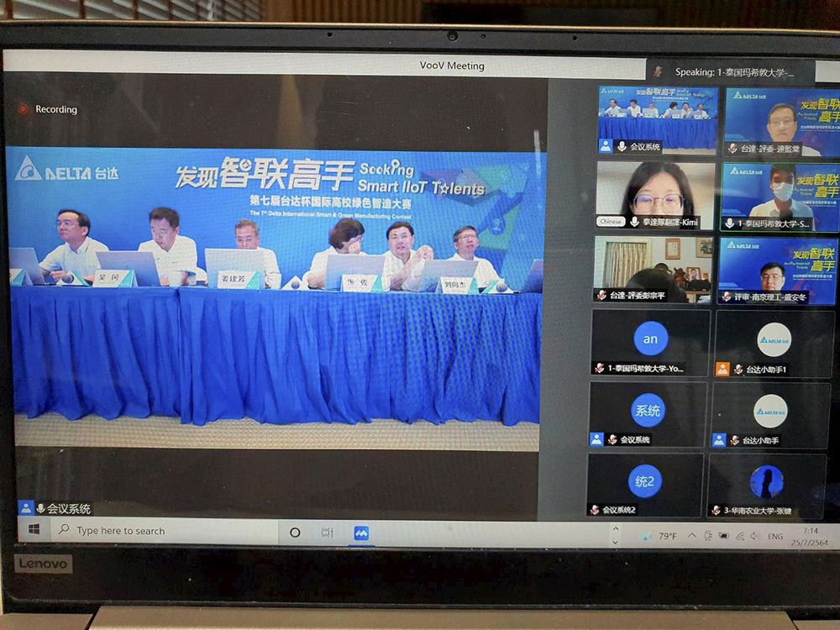Click muted mic icon for 台达小助手1
Image resolution: width=840 pixels, height=630 pixels.
738,369
